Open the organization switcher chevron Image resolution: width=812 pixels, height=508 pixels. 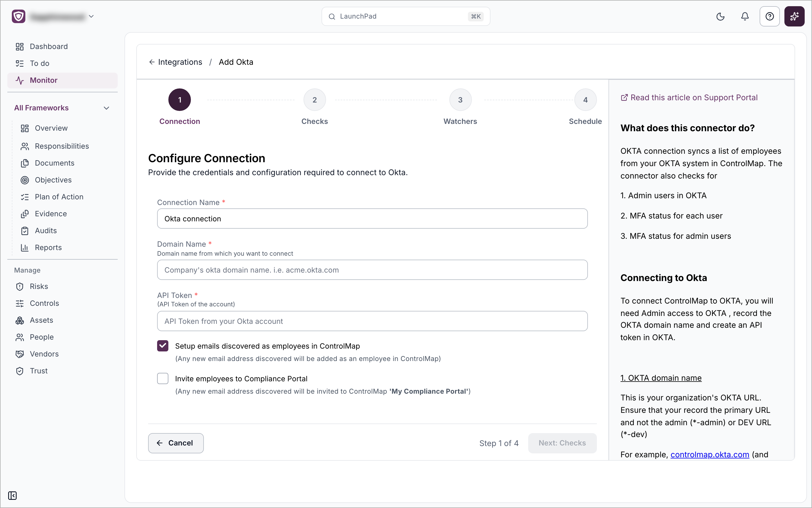point(91,16)
